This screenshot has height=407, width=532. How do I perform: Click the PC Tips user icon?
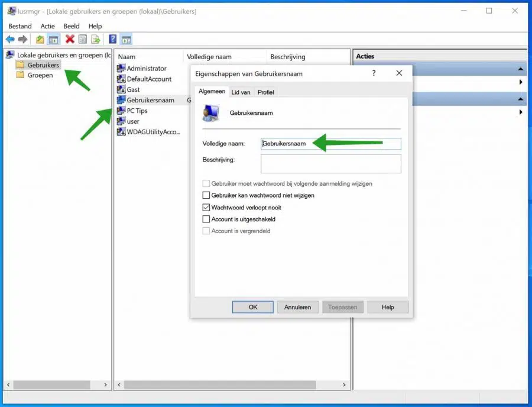pyautogui.click(x=121, y=110)
